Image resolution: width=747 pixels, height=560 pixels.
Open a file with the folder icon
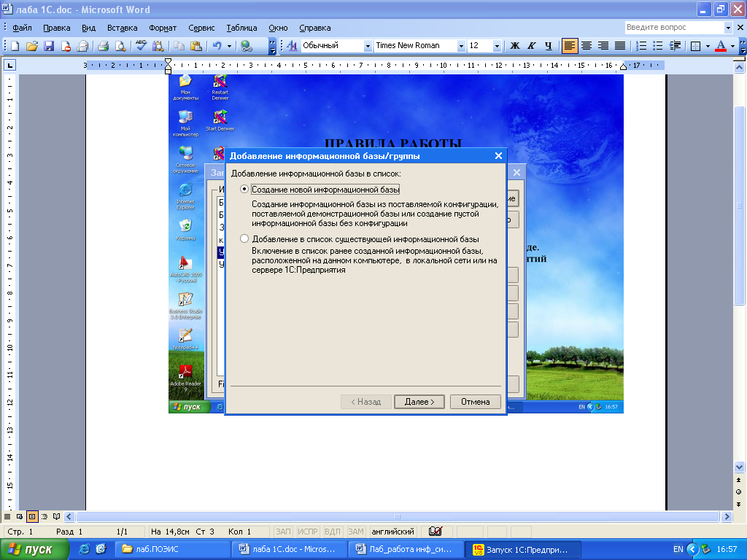(32, 46)
